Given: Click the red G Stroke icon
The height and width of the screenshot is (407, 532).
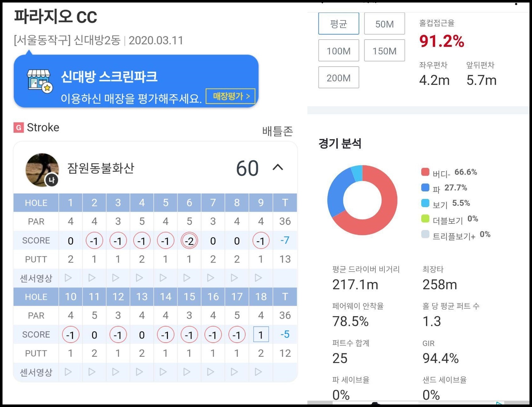Looking at the screenshot, I should (19, 128).
